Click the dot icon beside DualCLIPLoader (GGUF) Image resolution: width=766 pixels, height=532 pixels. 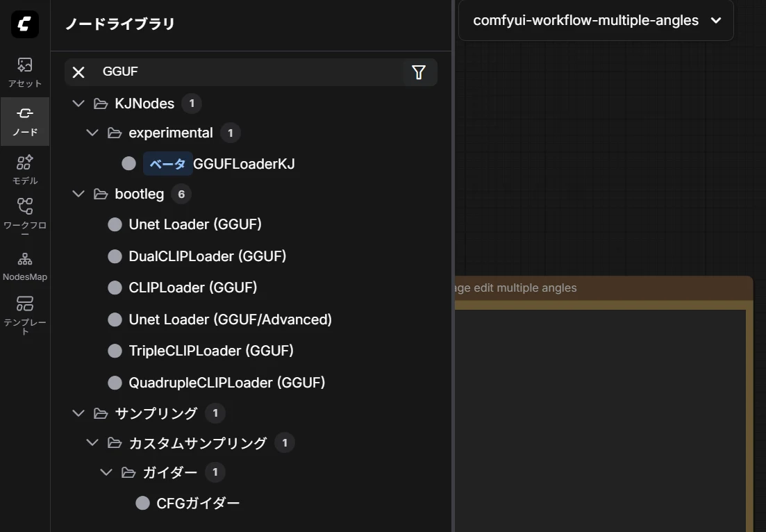(x=115, y=256)
